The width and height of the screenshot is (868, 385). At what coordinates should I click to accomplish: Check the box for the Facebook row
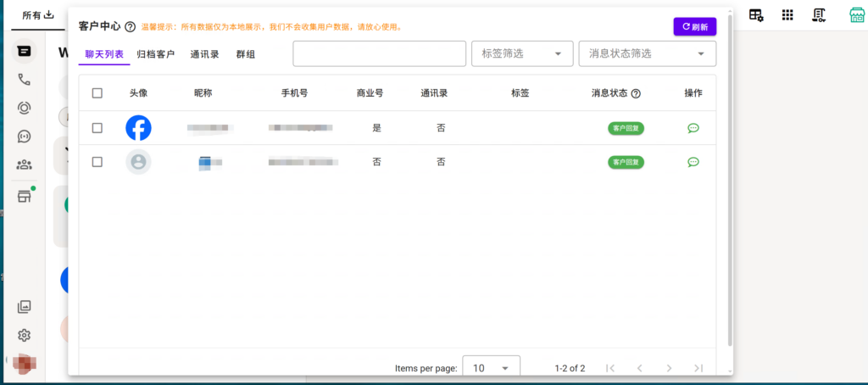pyautogui.click(x=97, y=128)
